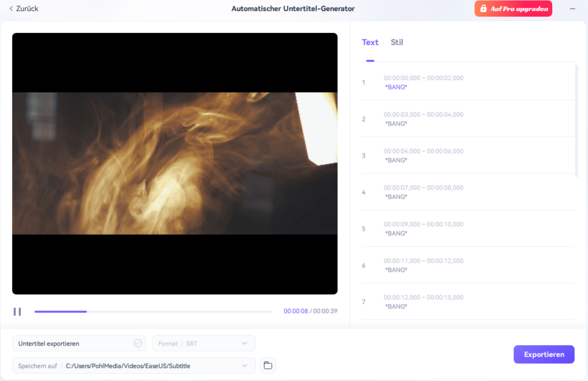This screenshot has height=381, width=588.
Task: Select subtitle entry 4 starting at 00:00:07
Action: pos(423,192)
